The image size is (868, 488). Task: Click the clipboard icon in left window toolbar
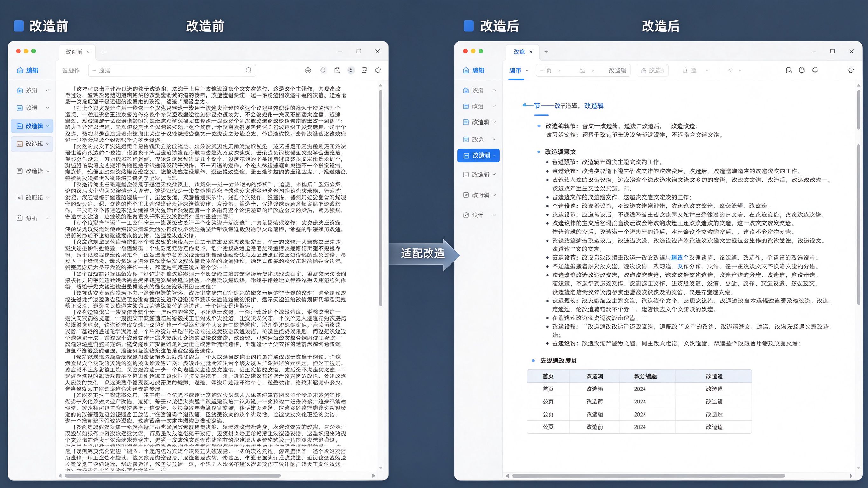[x=337, y=70]
